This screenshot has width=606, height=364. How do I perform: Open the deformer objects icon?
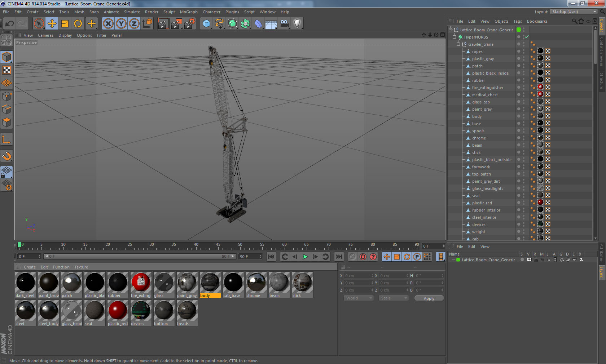(x=258, y=24)
